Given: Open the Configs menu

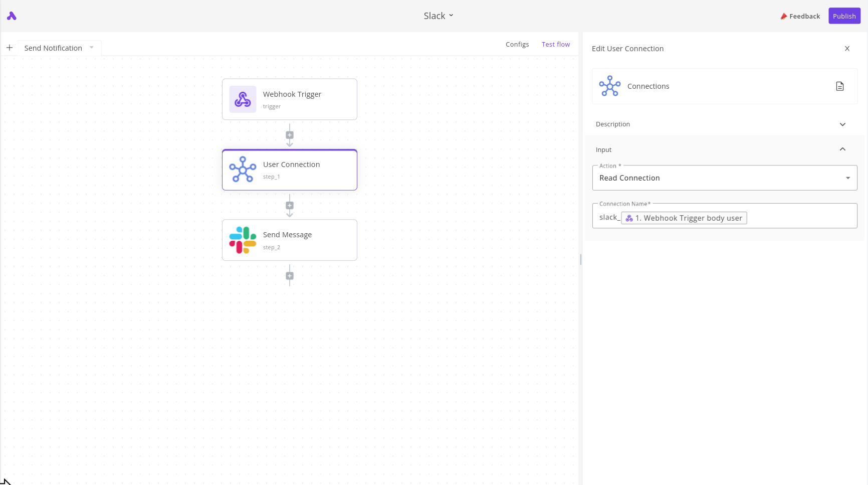Looking at the screenshot, I should 517,45.
